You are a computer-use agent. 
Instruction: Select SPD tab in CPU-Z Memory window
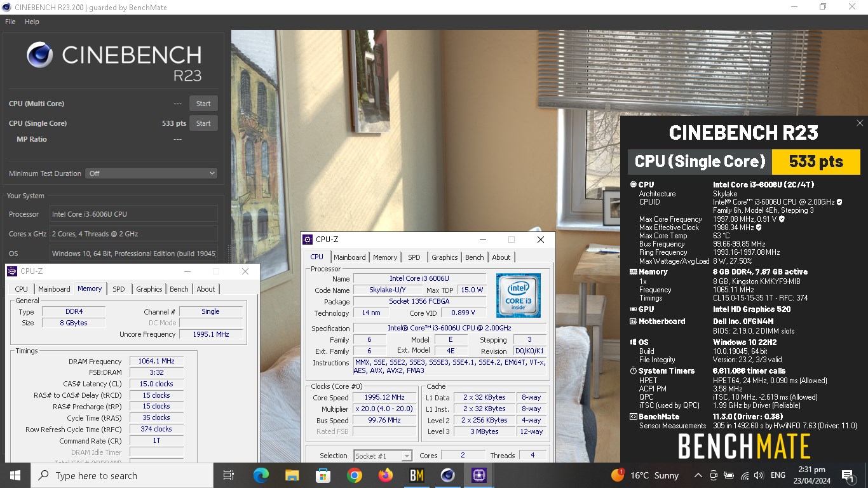pos(119,289)
